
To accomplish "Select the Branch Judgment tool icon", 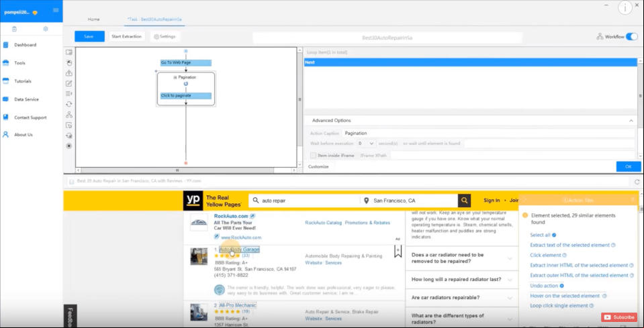I will [x=69, y=115].
